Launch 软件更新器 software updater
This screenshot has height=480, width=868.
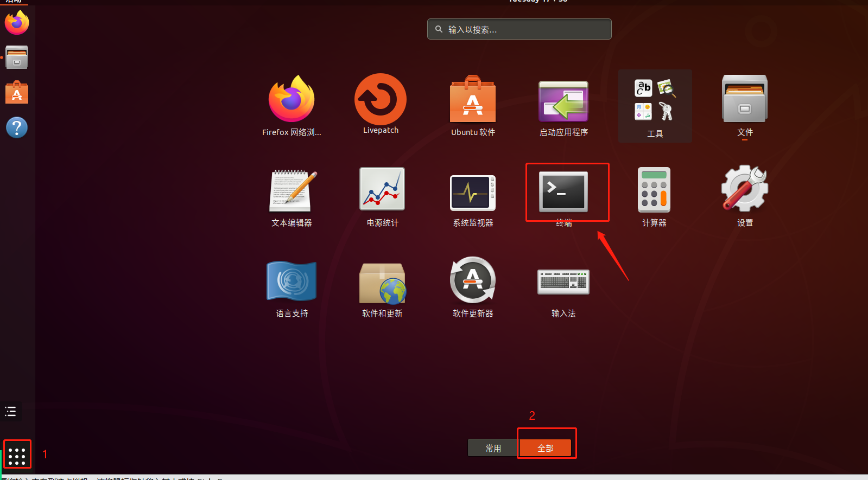473,279
